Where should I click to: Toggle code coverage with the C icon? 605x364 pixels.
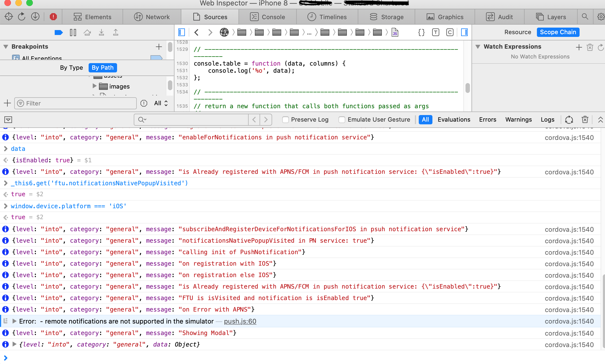[450, 32]
